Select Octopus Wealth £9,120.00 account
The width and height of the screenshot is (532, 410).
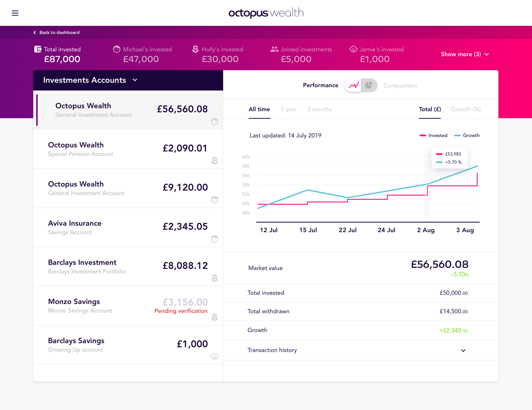128,188
